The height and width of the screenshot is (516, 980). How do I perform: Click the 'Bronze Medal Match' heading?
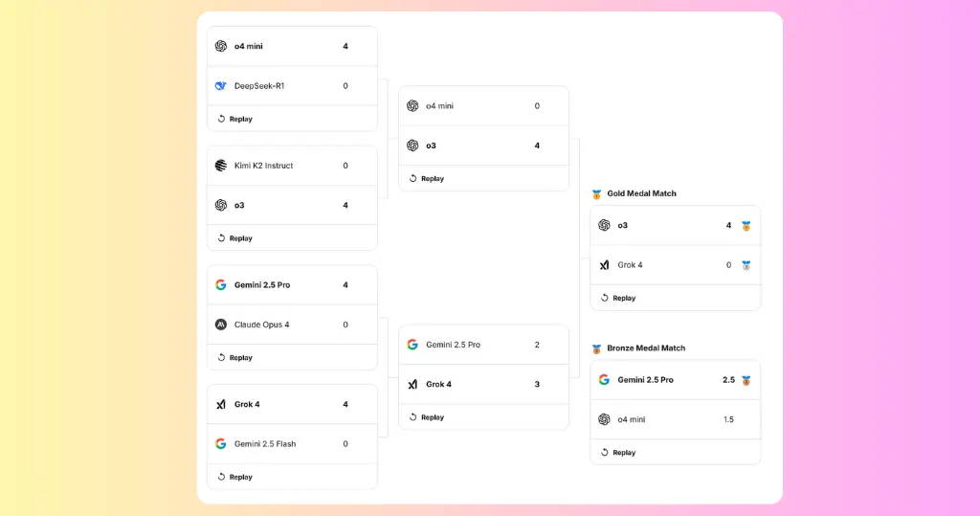click(646, 348)
